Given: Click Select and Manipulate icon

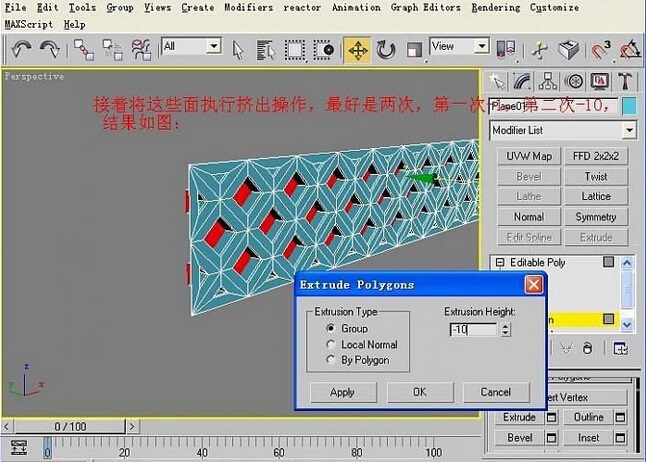Looking at the screenshot, I should click(x=539, y=50).
